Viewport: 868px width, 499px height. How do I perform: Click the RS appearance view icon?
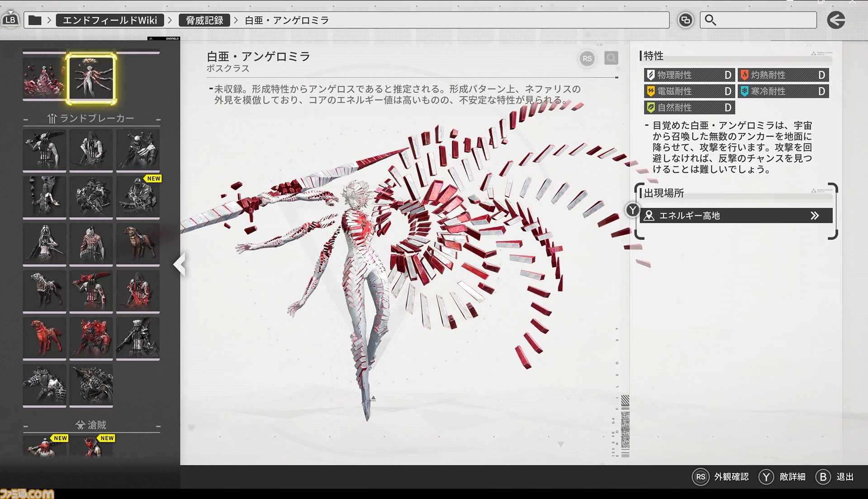[x=587, y=58]
